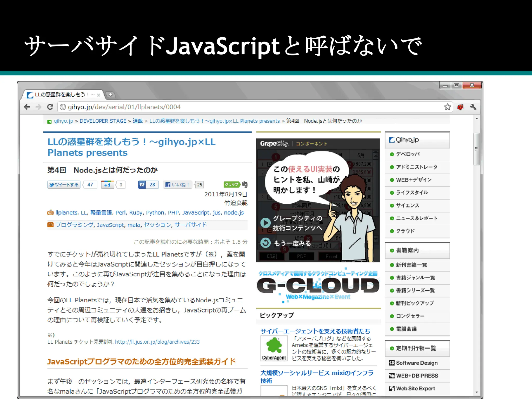Image resolution: width=532 pixels, height=399 pixels.
Task: Click the Google +1 button
Action: click(107, 185)
